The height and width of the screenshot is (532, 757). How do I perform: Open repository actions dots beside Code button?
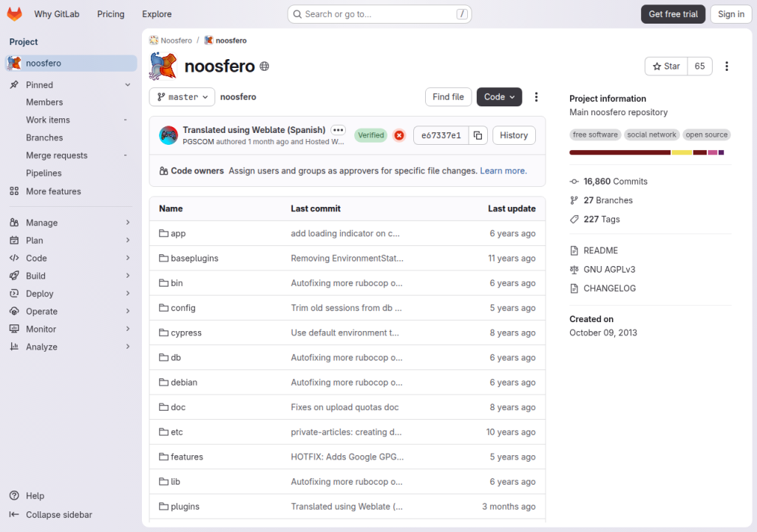point(536,97)
